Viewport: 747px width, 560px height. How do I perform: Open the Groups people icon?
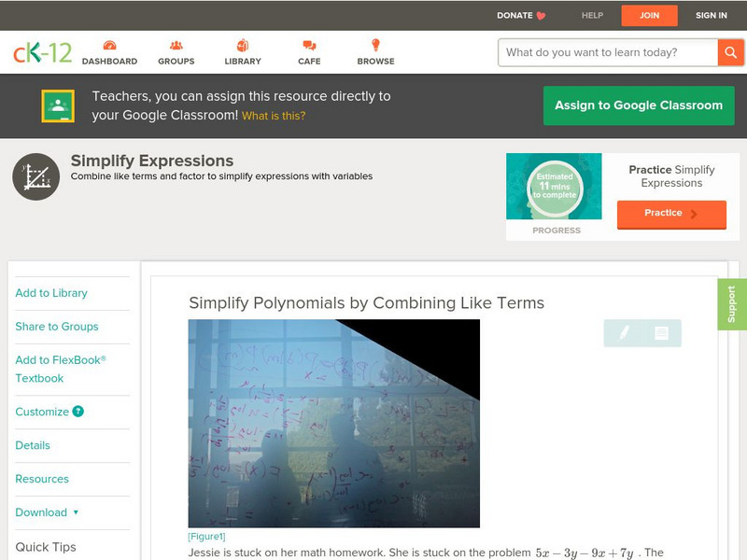pos(176,45)
